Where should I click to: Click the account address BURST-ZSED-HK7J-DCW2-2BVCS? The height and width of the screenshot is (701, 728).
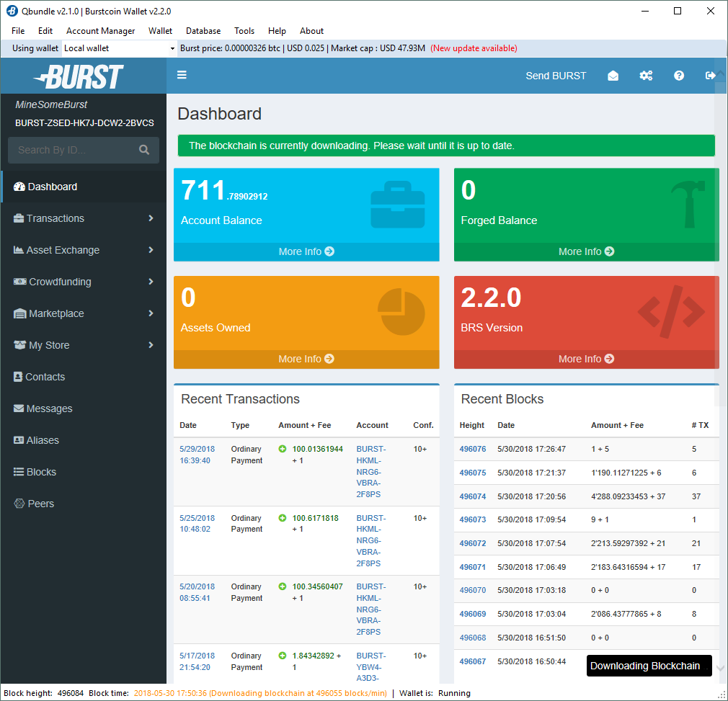(84, 123)
